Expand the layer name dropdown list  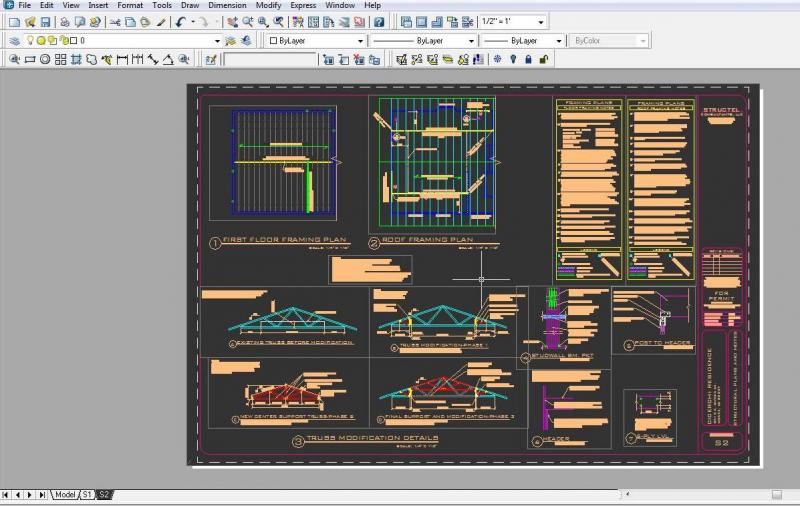(217, 41)
